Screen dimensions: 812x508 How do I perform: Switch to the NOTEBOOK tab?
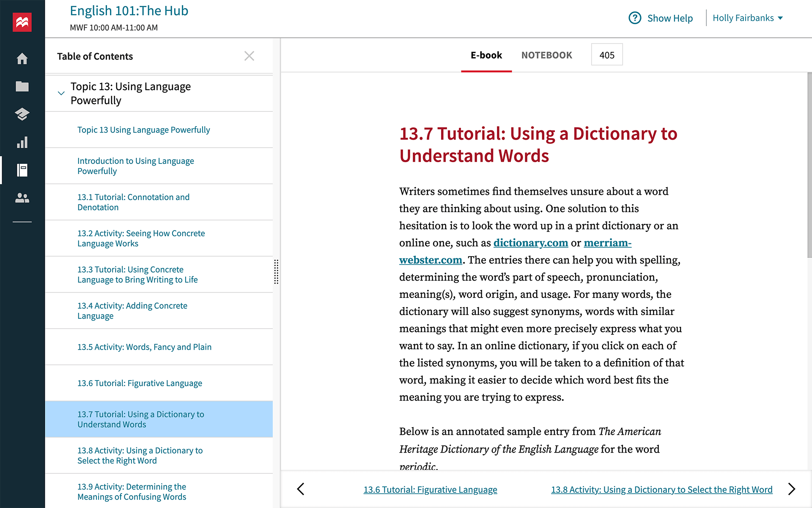click(x=546, y=55)
